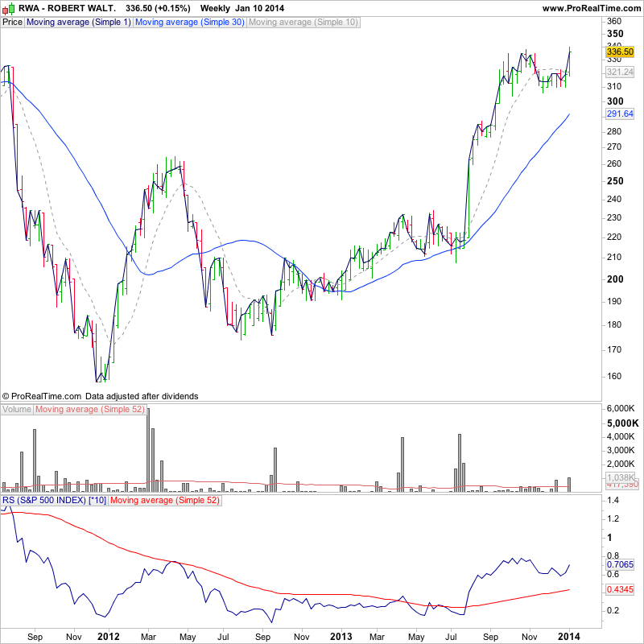Click the blue 291.64 moving average value
This screenshot has width=644, height=644.
[x=620, y=114]
